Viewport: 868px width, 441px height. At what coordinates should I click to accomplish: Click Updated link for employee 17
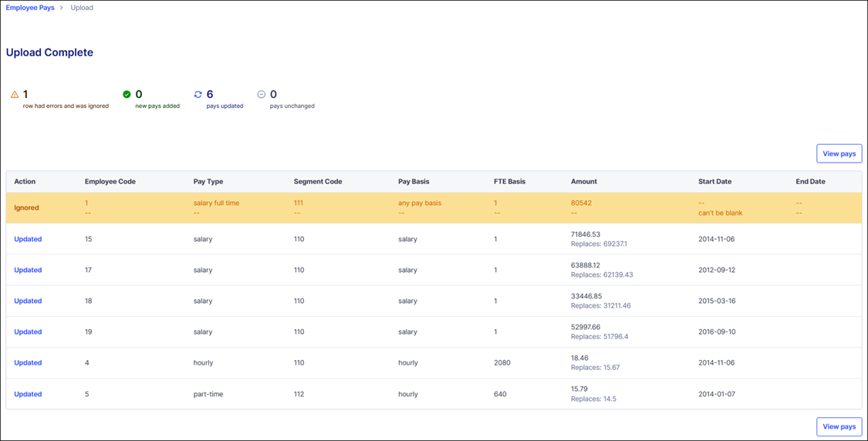point(28,270)
